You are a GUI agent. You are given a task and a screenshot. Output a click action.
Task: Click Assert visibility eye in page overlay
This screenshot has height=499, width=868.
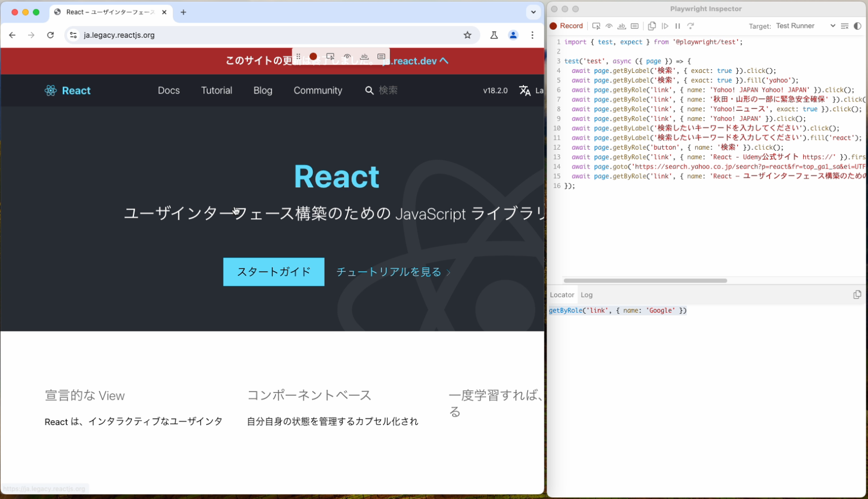(347, 57)
